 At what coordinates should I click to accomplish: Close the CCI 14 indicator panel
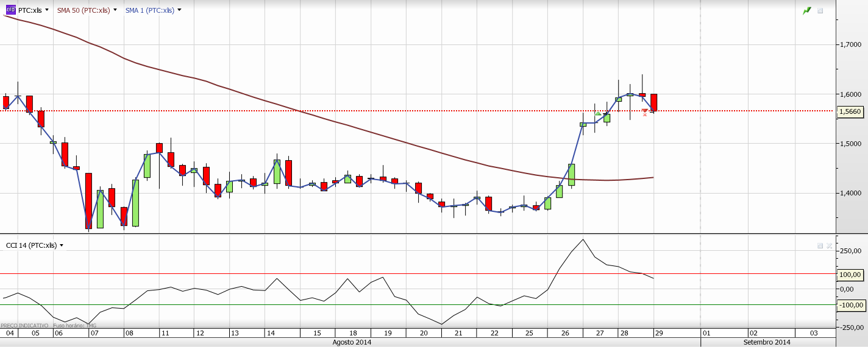[x=828, y=245]
